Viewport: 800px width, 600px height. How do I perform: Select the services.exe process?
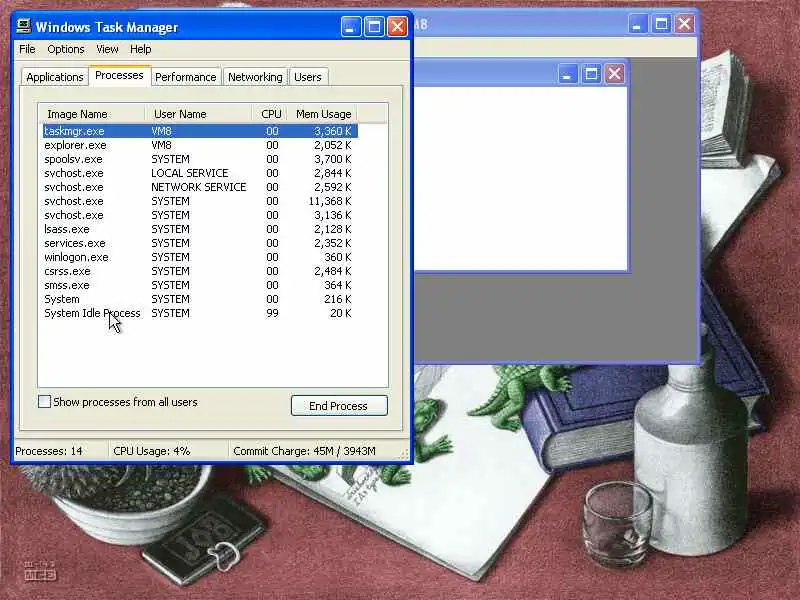[200, 243]
